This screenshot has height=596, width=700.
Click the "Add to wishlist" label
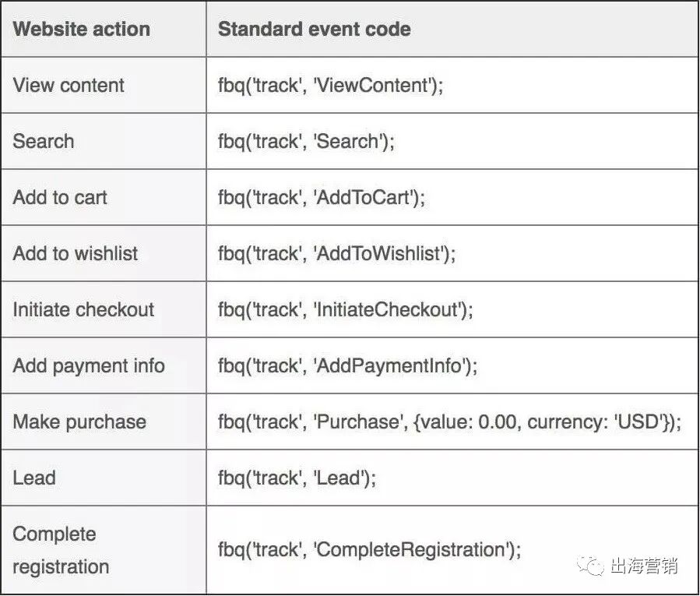76,253
